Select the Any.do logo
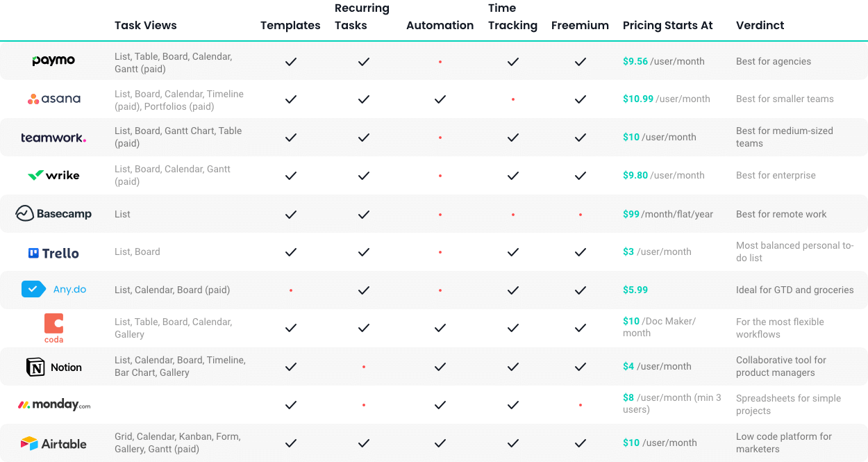The height and width of the screenshot is (462, 868). tap(53, 289)
